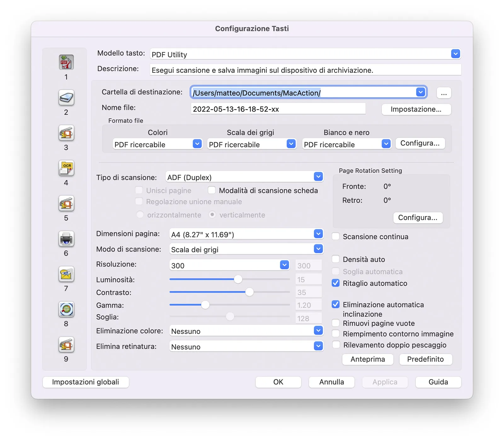Select button 6 printer icon
Screen dimensions: 504x440
pyautogui.click(x=66, y=239)
